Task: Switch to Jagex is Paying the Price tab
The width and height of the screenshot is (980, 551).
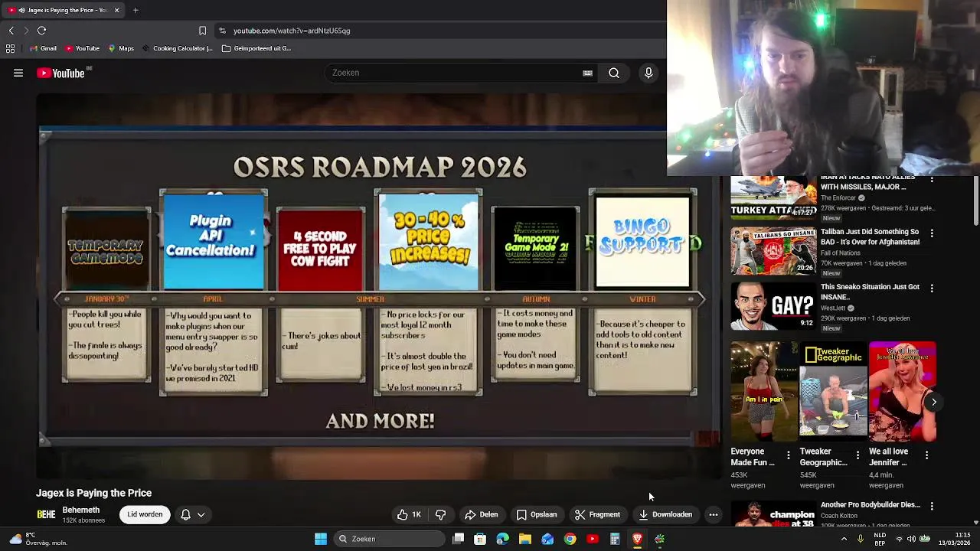Action: tap(64, 10)
